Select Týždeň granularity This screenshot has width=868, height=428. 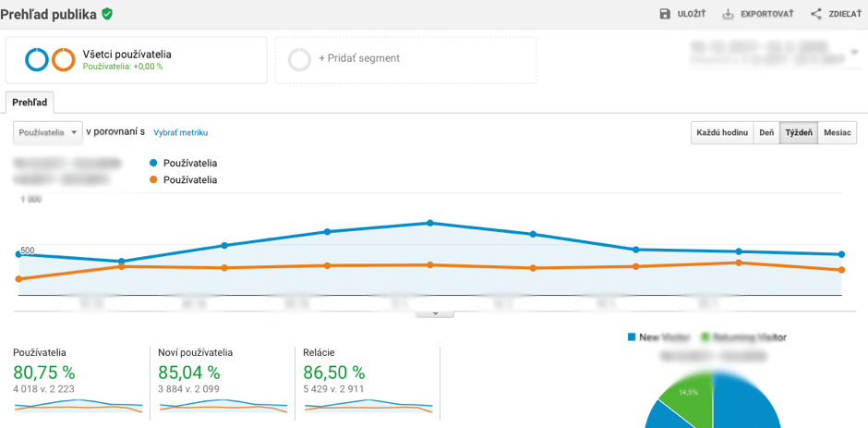798,133
